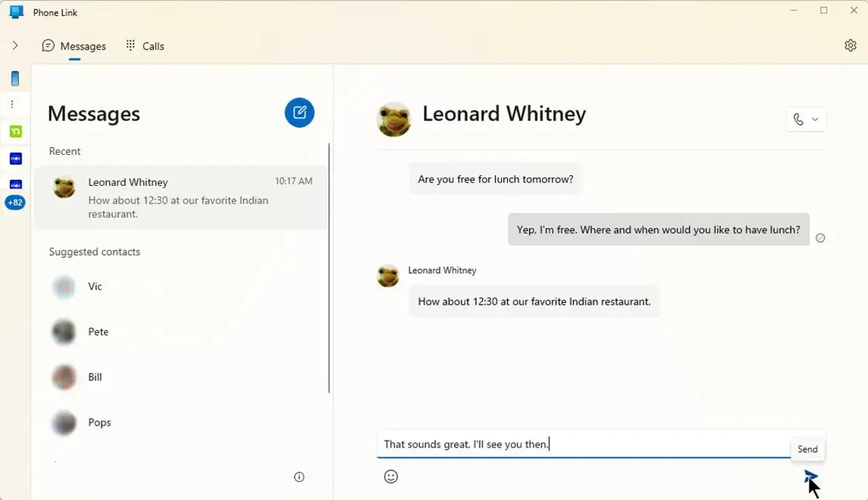Open Leonard Whitney's profile avatar
Viewport: 868px width, 500px height.
394,119
